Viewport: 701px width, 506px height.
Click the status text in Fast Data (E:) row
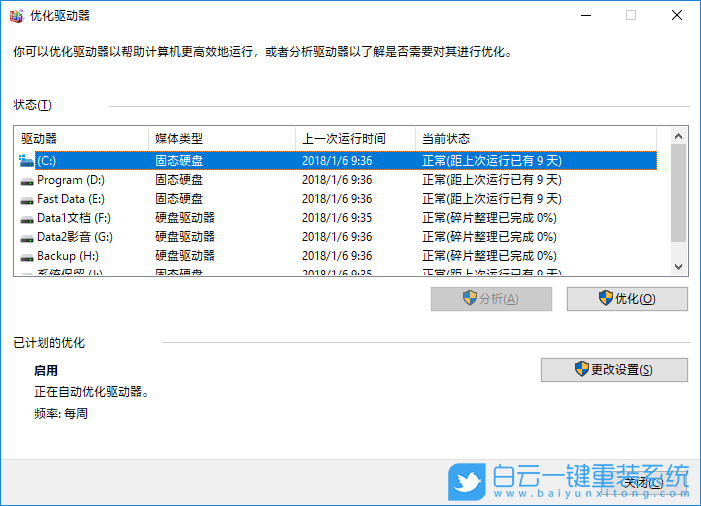click(492, 198)
